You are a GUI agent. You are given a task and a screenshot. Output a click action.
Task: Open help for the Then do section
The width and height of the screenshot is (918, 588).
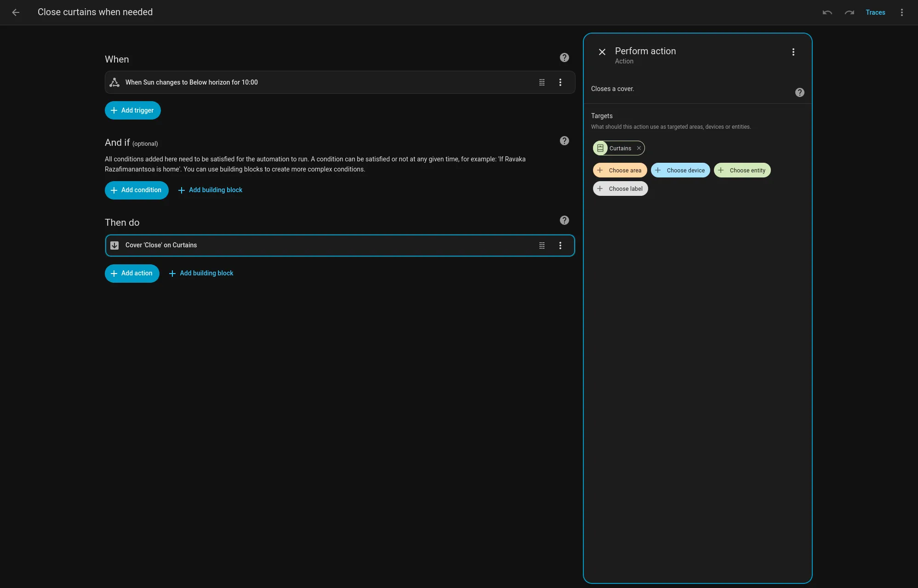[x=564, y=220]
